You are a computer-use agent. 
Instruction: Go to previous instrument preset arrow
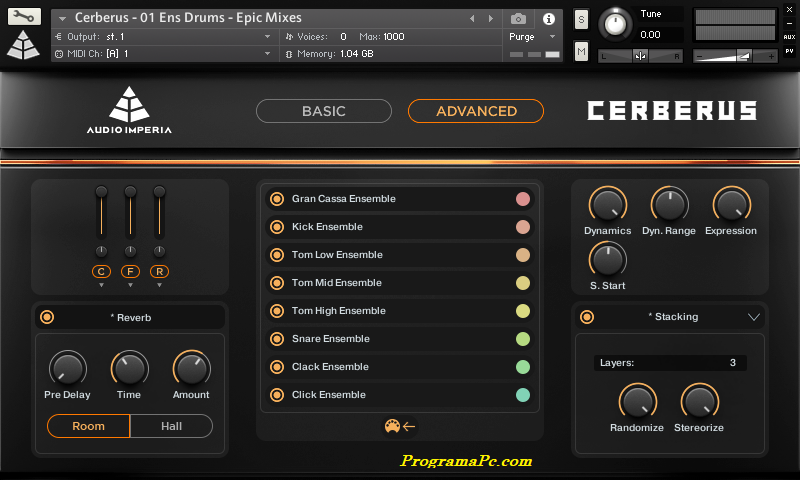tap(472, 19)
